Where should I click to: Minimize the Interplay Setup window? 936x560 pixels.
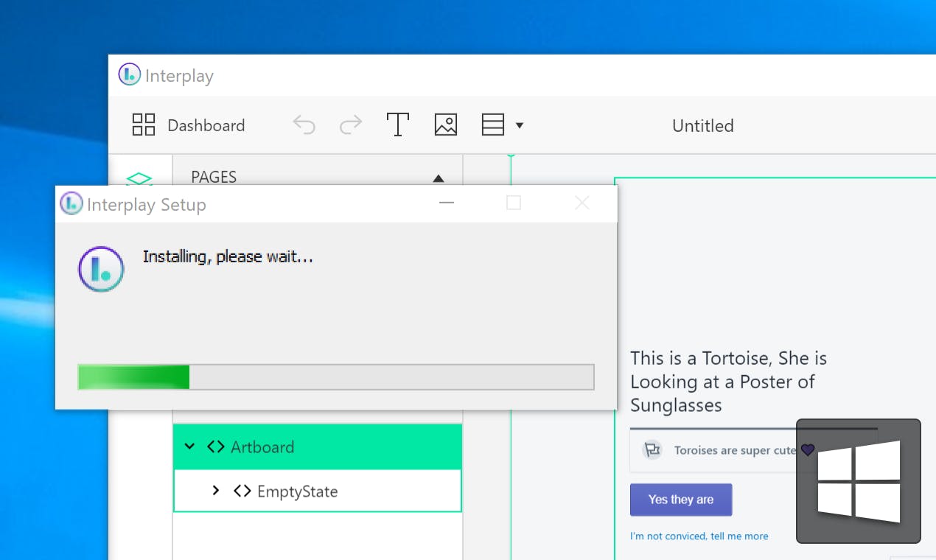[446, 203]
